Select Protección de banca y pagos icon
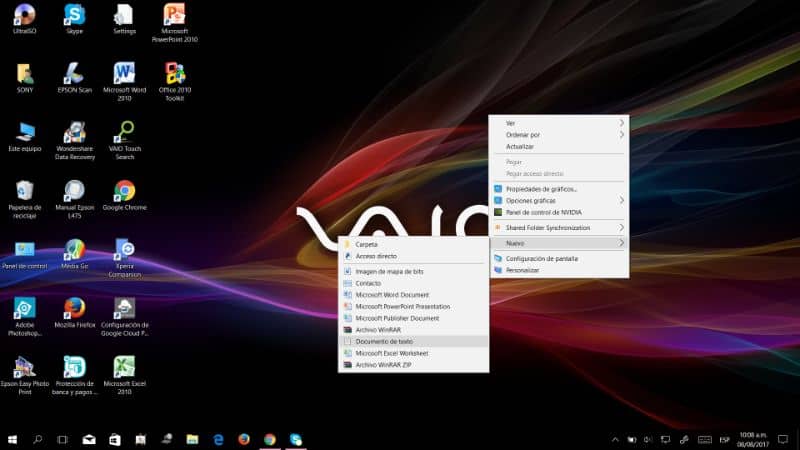 pyautogui.click(x=74, y=376)
